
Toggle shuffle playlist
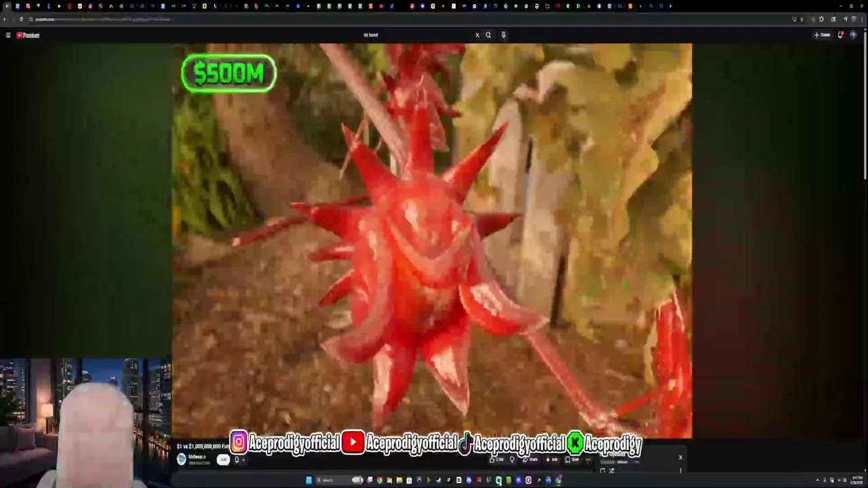(x=611, y=470)
